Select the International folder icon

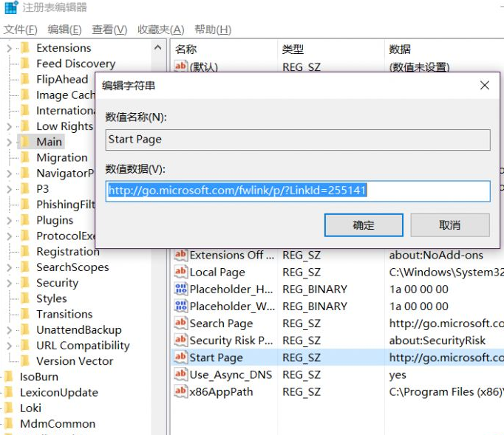[x=25, y=110]
